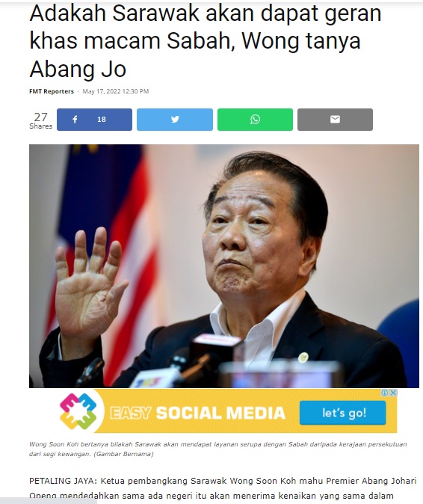Click the colorful Easy Social Media logo
Viewport: 423px width, 504px height.
pos(78,411)
